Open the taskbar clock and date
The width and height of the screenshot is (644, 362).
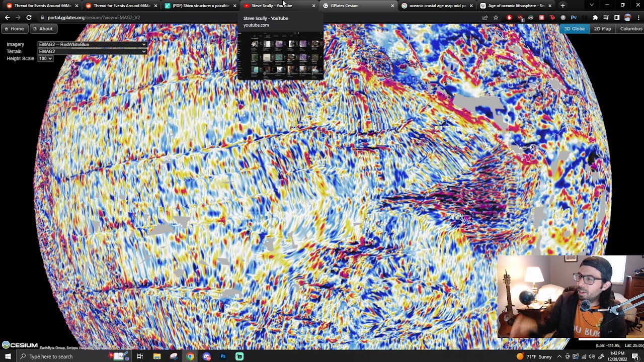click(x=618, y=356)
